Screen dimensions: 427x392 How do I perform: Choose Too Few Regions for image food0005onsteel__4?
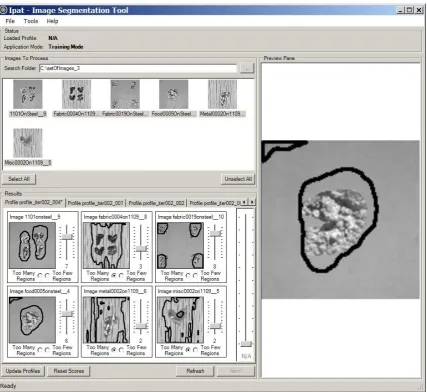[47, 350]
